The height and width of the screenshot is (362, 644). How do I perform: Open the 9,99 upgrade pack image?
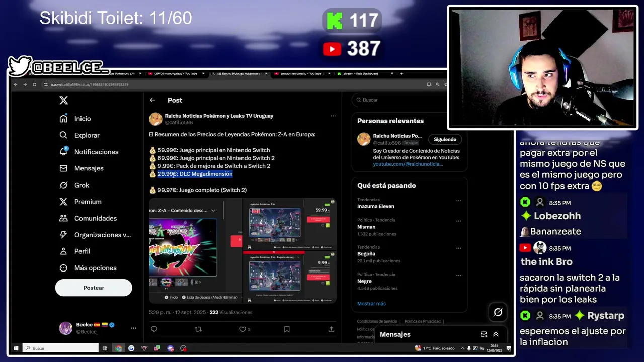pos(289,277)
